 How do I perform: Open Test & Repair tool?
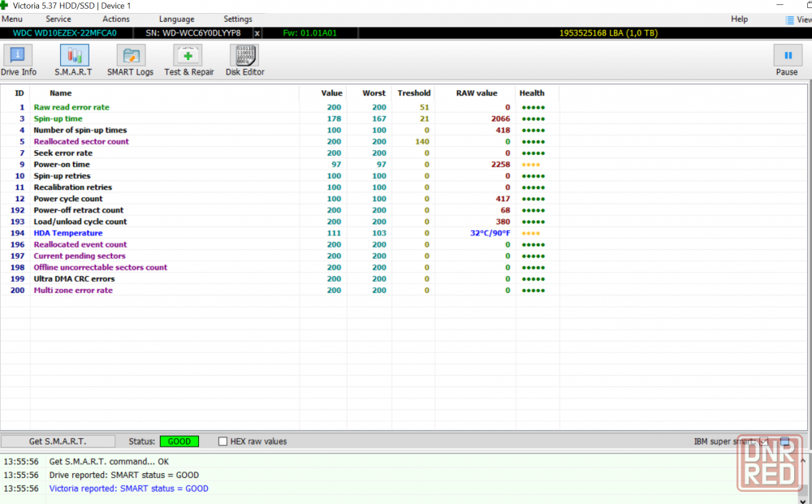pyautogui.click(x=188, y=61)
